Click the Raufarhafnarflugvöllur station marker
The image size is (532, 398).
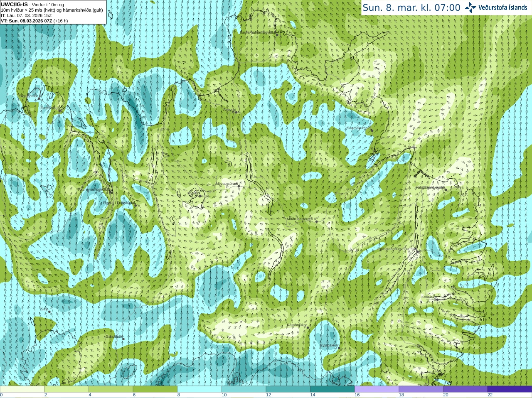coord(277,34)
